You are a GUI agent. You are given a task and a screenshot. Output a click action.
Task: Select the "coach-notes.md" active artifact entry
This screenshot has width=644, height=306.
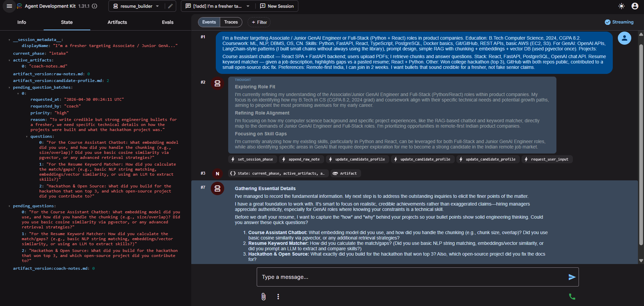click(48, 66)
